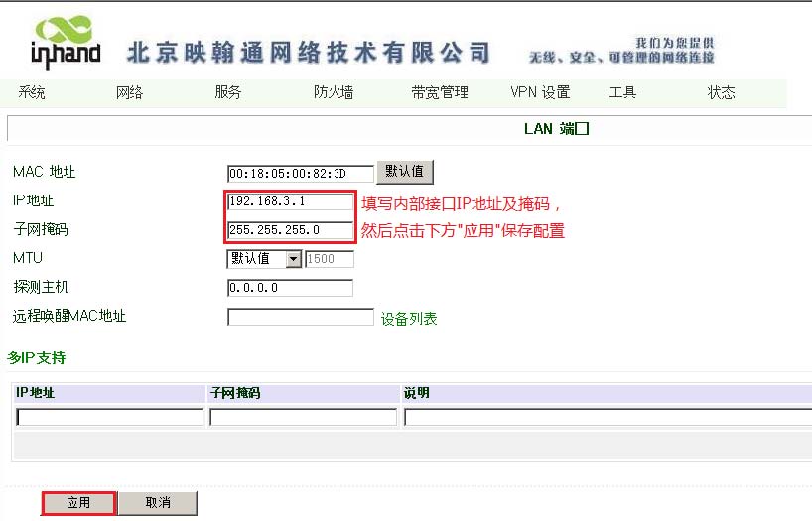The image size is (812, 521).
Task: Click the MAC 地址 input field
Action: click(x=300, y=173)
